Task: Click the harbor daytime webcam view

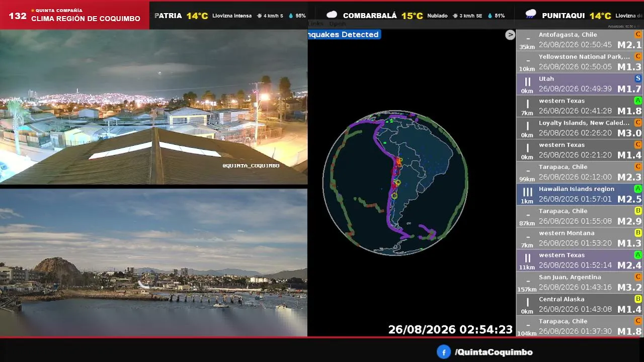Action: [x=153, y=262]
